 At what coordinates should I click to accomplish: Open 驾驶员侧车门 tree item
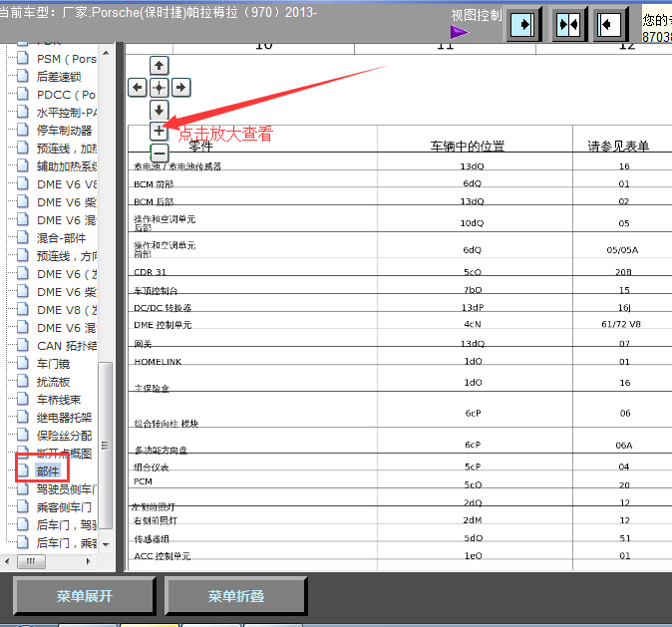(x=67, y=489)
